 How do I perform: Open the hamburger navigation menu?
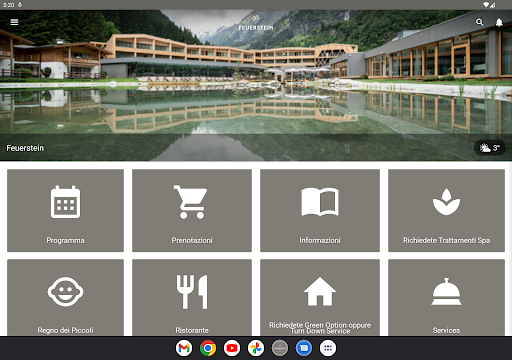(14, 22)
